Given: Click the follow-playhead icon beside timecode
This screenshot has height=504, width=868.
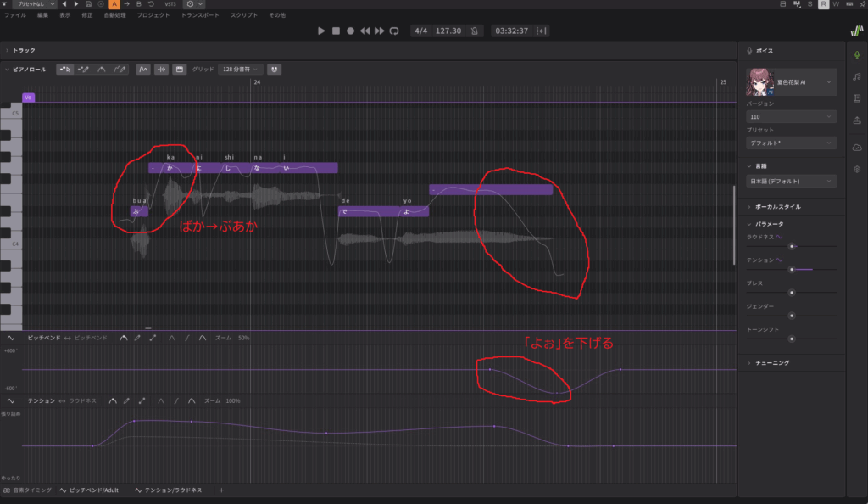Looking at the screenshot, I should (542, 31).
